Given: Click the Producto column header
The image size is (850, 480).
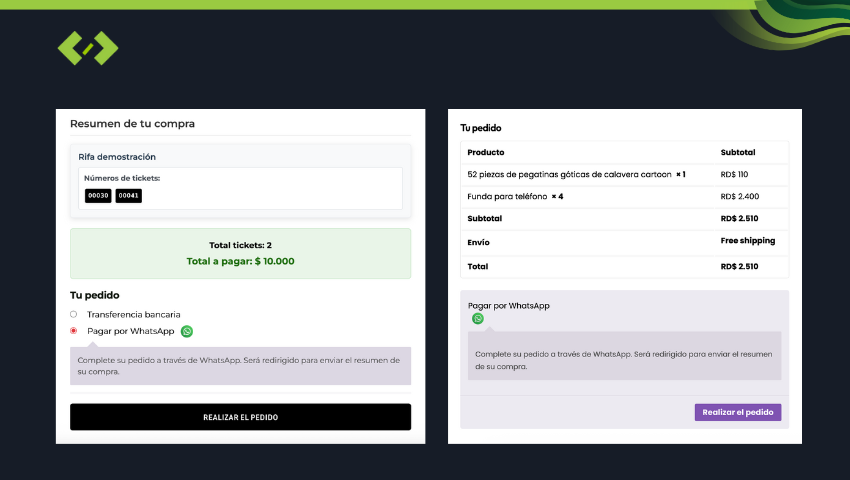Looking at the screenshot, I should (x=486, y=152).
